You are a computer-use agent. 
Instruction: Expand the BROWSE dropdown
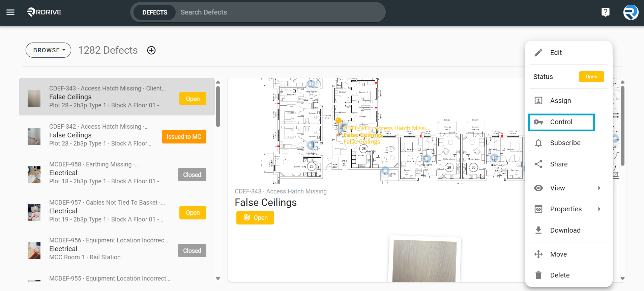[x=48, y=50]
